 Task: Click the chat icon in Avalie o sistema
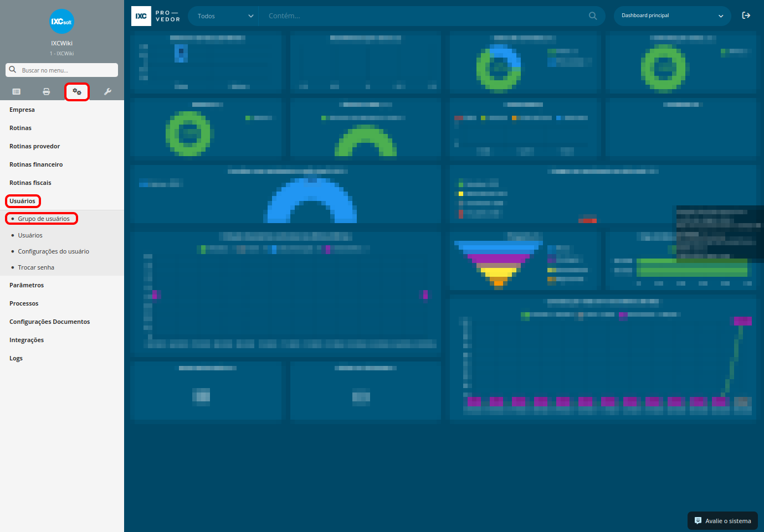(x=698, y=520)
